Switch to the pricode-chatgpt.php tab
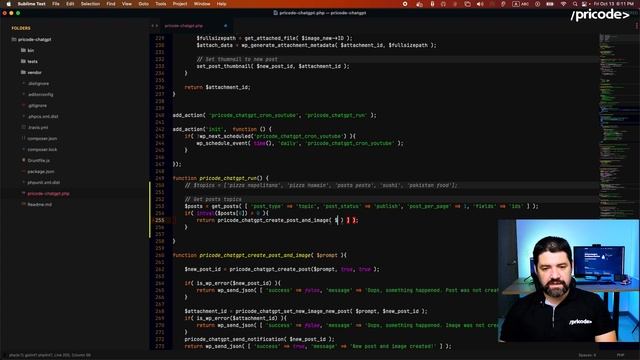 [184, 26]
